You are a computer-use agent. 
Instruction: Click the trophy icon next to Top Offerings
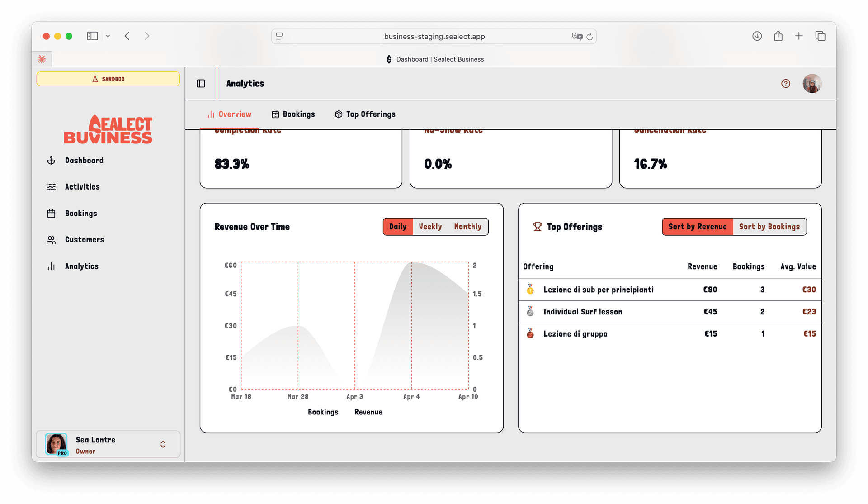tap(538, 227)
